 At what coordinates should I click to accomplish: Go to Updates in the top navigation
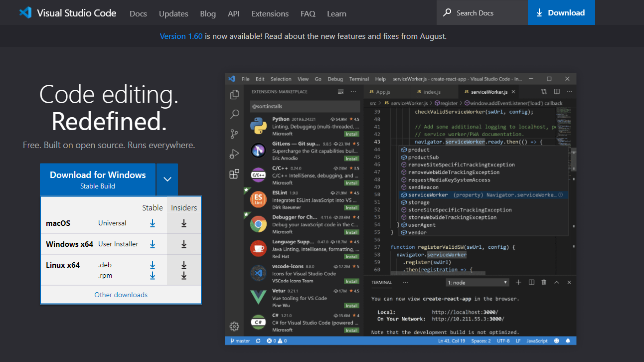click(173, 13)
